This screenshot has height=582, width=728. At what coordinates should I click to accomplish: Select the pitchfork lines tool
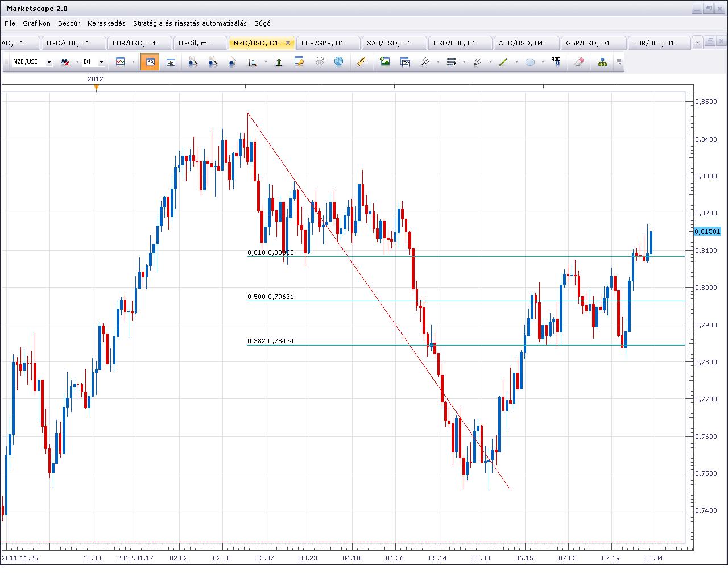coord(425,62)
